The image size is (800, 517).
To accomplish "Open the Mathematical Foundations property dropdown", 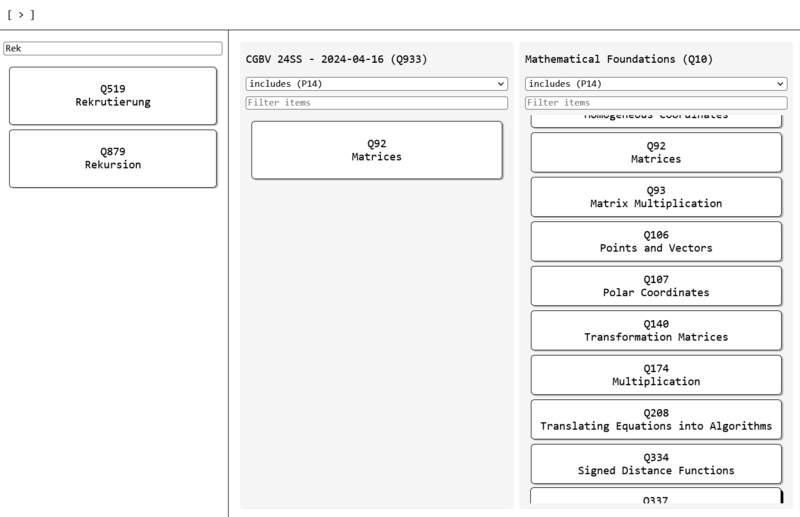I will pyautogui.click(x=656, y=84).
